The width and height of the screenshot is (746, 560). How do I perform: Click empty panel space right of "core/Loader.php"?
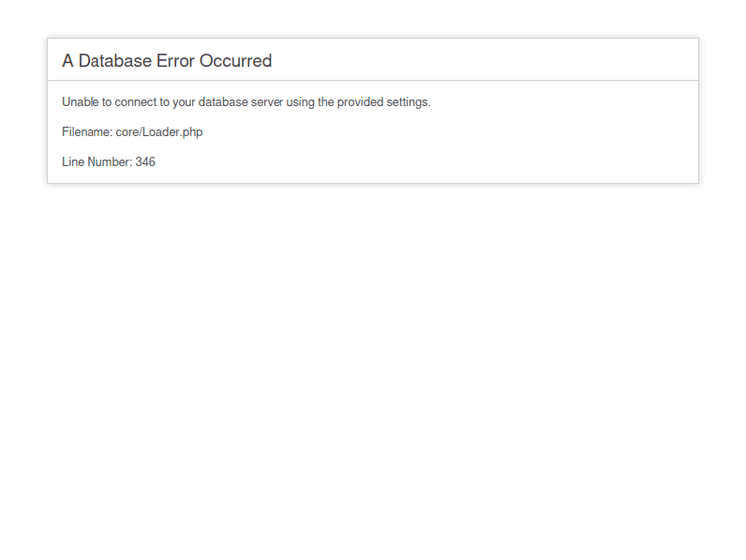448,132
